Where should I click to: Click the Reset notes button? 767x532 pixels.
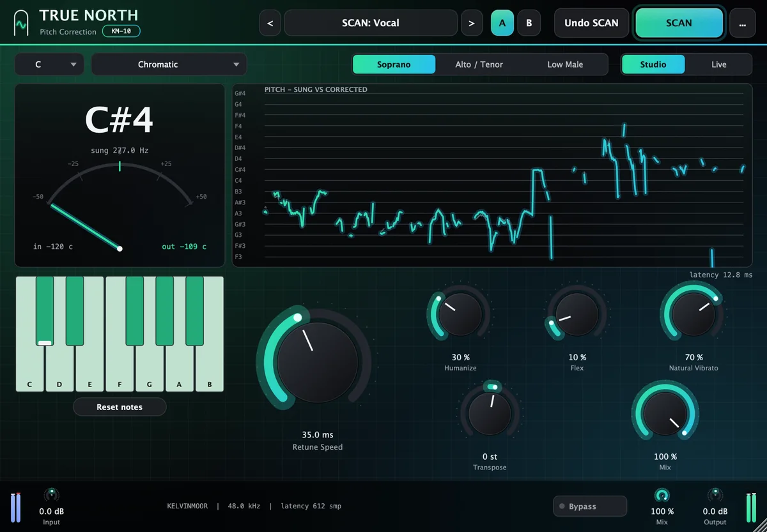[120, 407]
